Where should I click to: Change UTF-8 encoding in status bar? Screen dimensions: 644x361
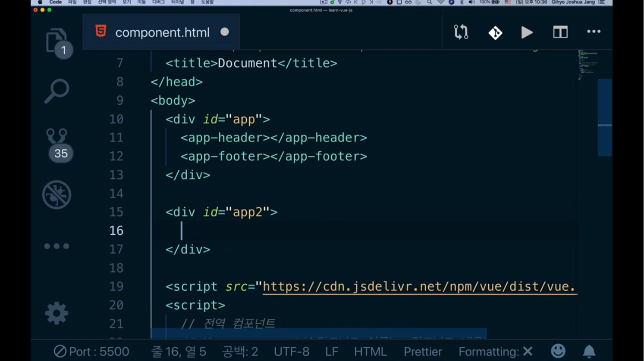point(291,352)
